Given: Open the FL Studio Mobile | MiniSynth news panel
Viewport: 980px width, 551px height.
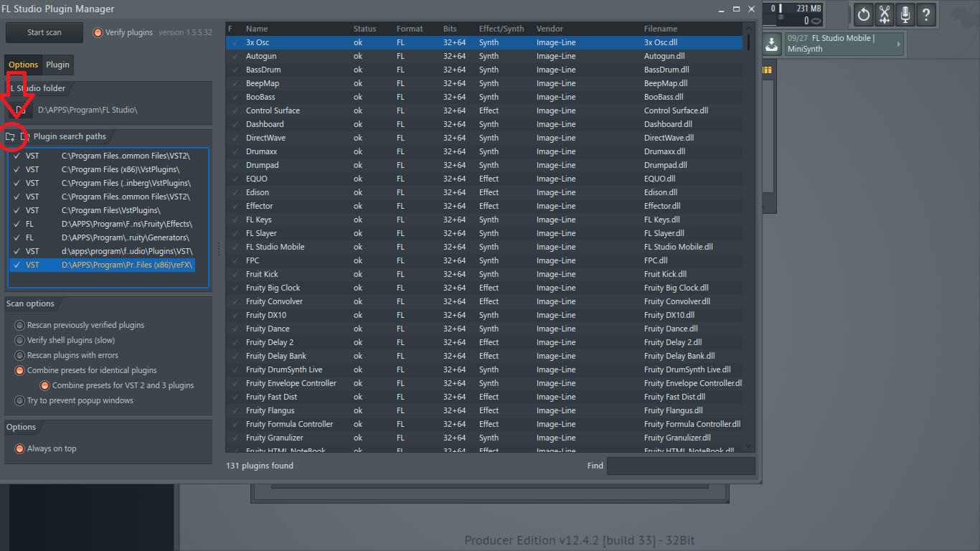Looking at the screenshot, I should tap(844, 44).
